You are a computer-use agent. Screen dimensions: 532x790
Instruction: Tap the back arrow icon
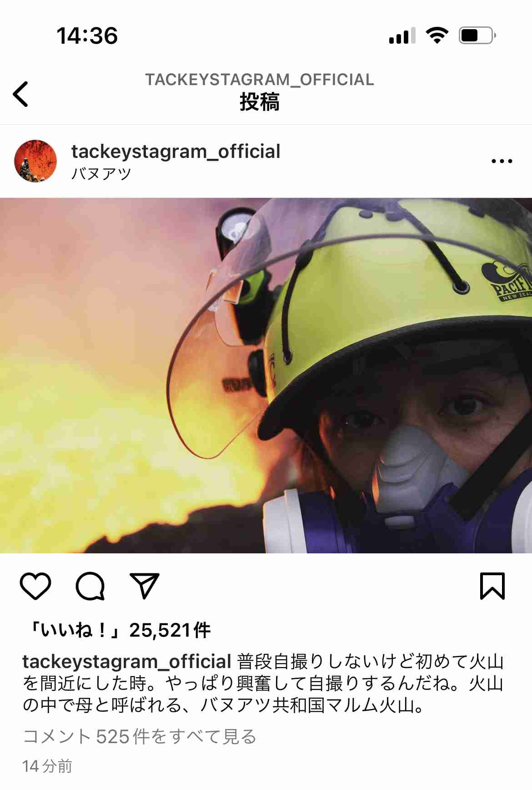(x=20, y=94)
